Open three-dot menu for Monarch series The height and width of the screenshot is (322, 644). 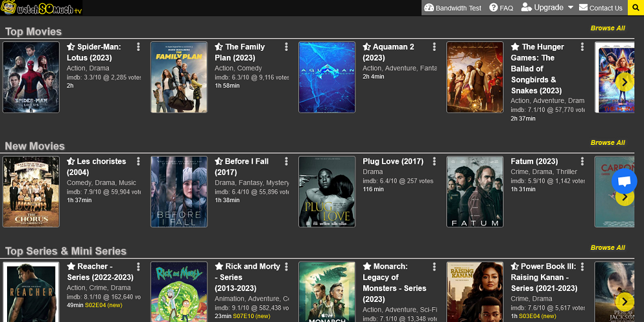point(434,266)
